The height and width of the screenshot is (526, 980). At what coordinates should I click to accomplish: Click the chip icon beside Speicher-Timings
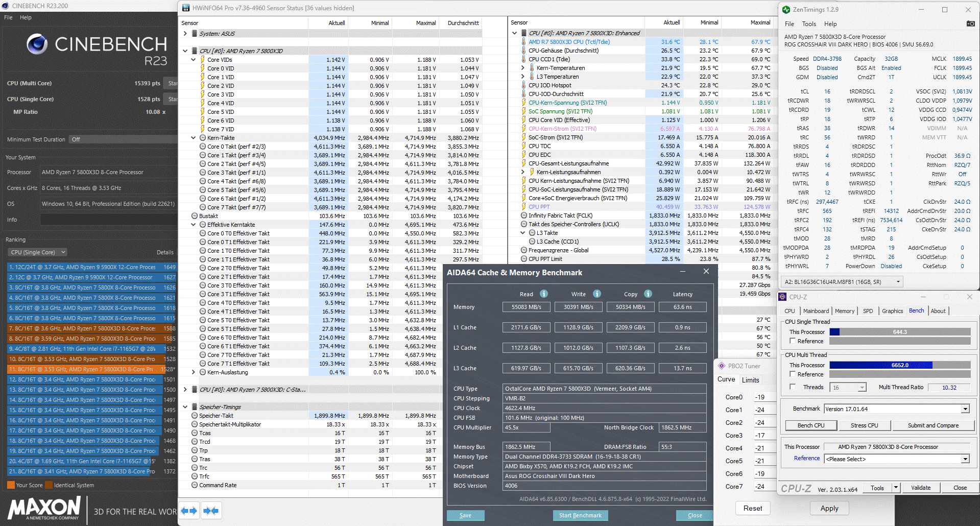point(195,407)
